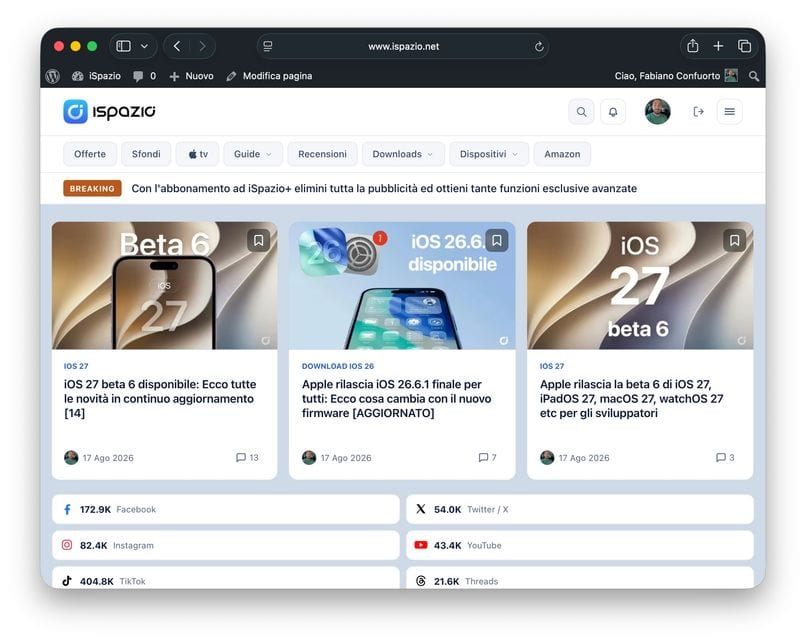The width and height of the screenshot is (806, 642).
Task: Open a new tab with the plus icon
Action: pyautogui.click(x=718, y=46)
